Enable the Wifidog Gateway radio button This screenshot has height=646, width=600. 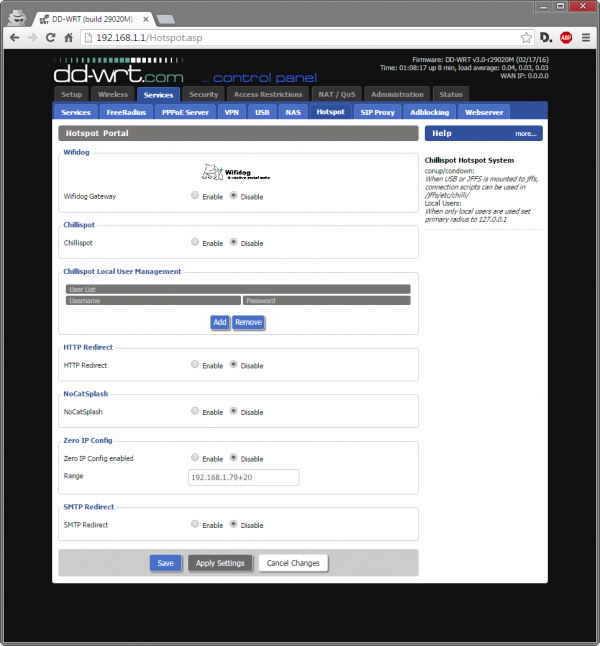click(195, 196)
